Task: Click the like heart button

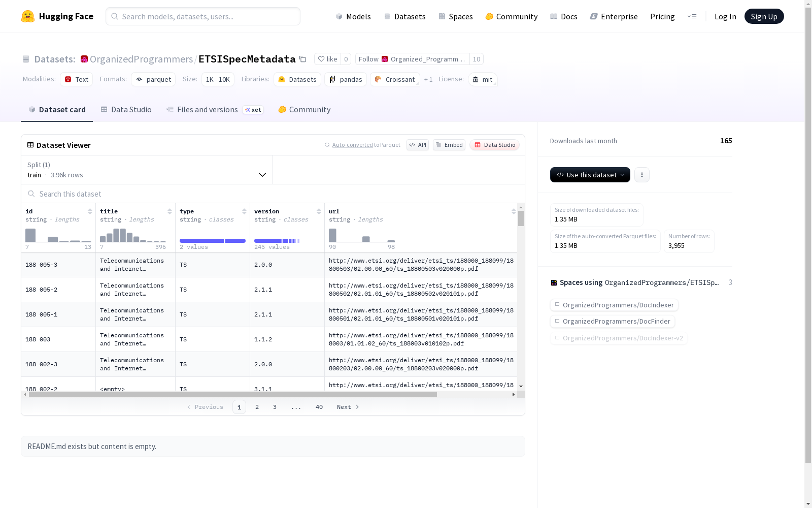Action: pos(327,59)
